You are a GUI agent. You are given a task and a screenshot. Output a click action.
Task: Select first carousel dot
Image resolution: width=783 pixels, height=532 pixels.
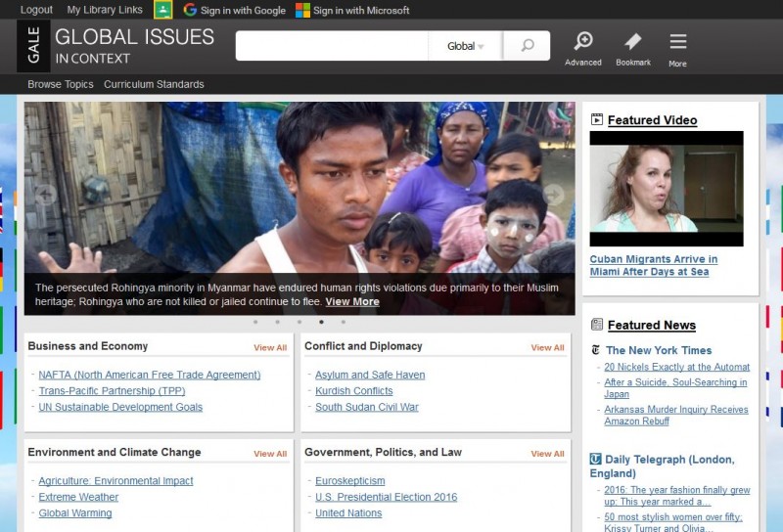255,322
